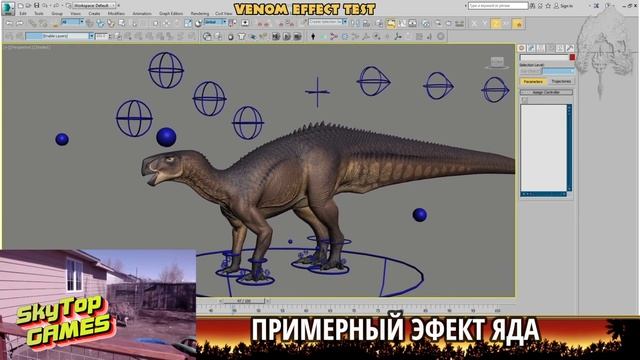640x360 pixels.
Task: Open the 0 (default) layer dropdown
Action: point(60,36)
